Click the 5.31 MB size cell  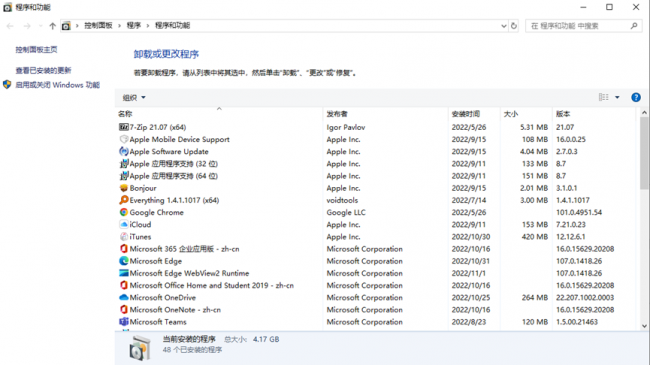(x=534, y=127)
